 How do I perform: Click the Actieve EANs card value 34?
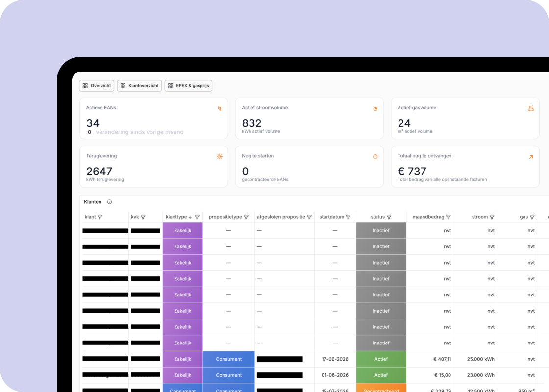point(93,123)
